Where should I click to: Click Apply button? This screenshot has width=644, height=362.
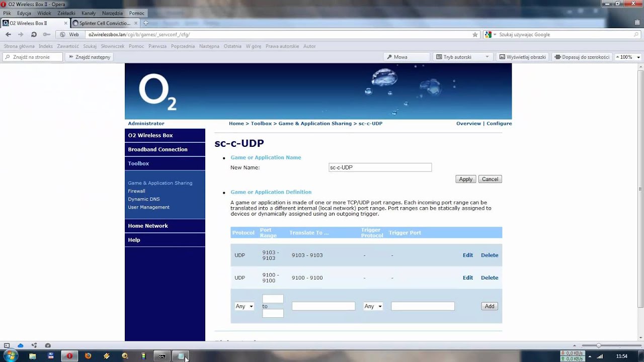click(465, 179)
